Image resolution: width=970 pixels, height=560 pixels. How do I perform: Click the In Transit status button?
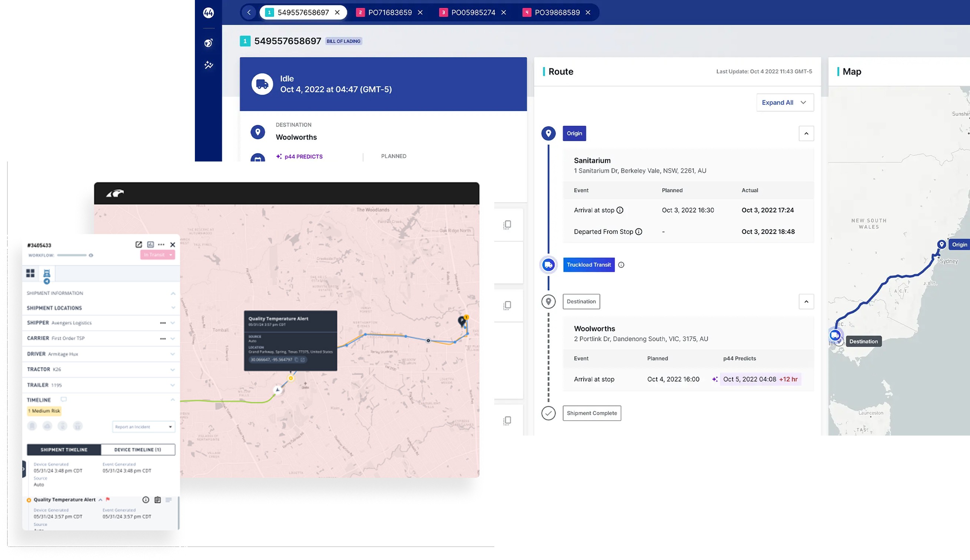157,254
